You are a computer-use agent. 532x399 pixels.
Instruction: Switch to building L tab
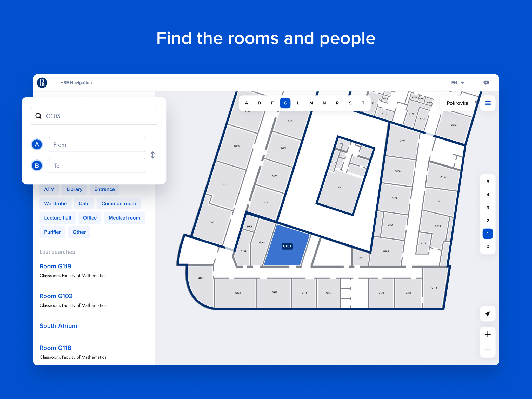tap(298, 103)
